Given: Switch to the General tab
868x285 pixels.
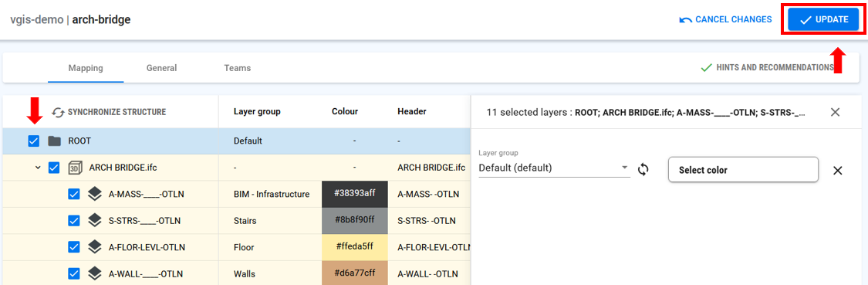Looking at the screenshot, I should click(x=162, y=68).
